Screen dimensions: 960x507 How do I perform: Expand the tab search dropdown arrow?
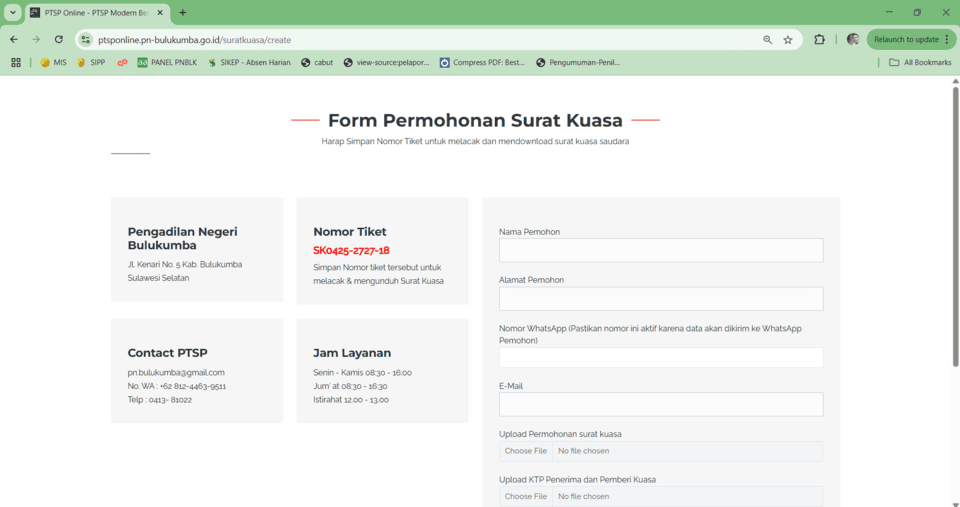[13, 13]
